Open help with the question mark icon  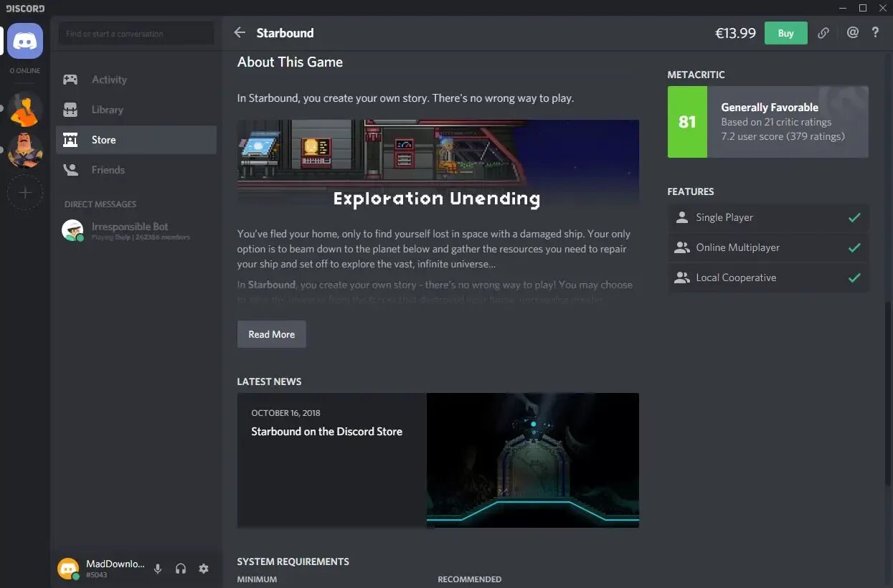(x=875, y=32)
